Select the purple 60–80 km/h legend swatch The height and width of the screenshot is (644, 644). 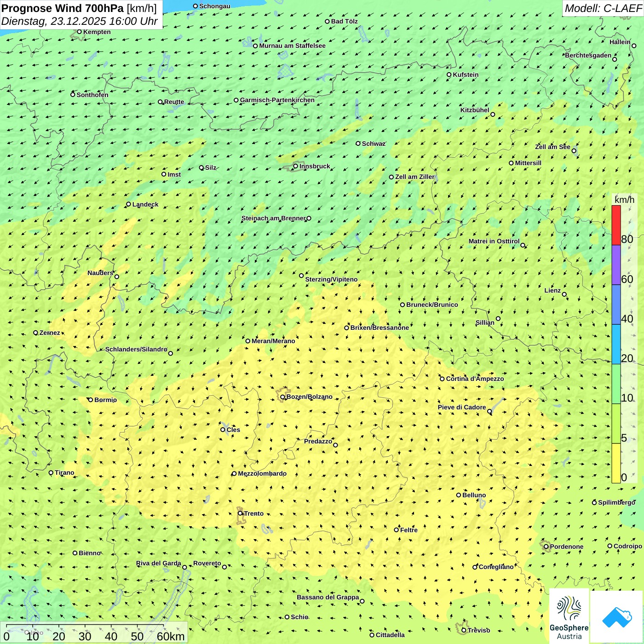tap(616, 265)
